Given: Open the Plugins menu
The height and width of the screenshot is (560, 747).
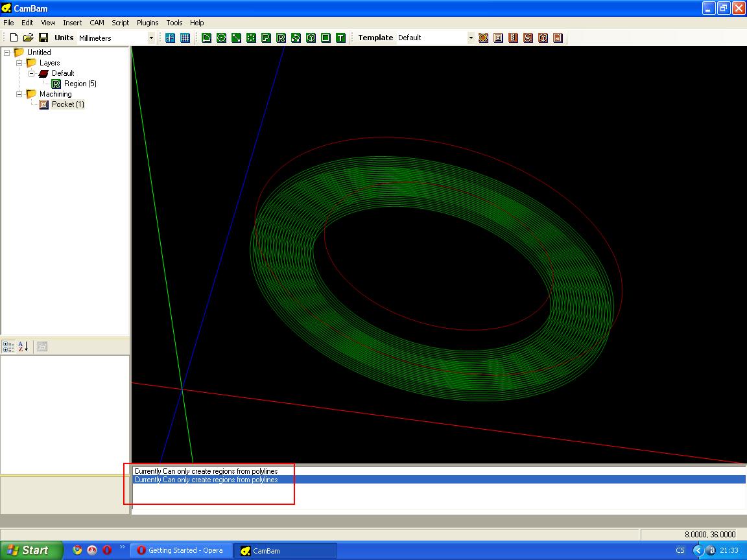Looking at the screenshot, I should pos(147,23).
